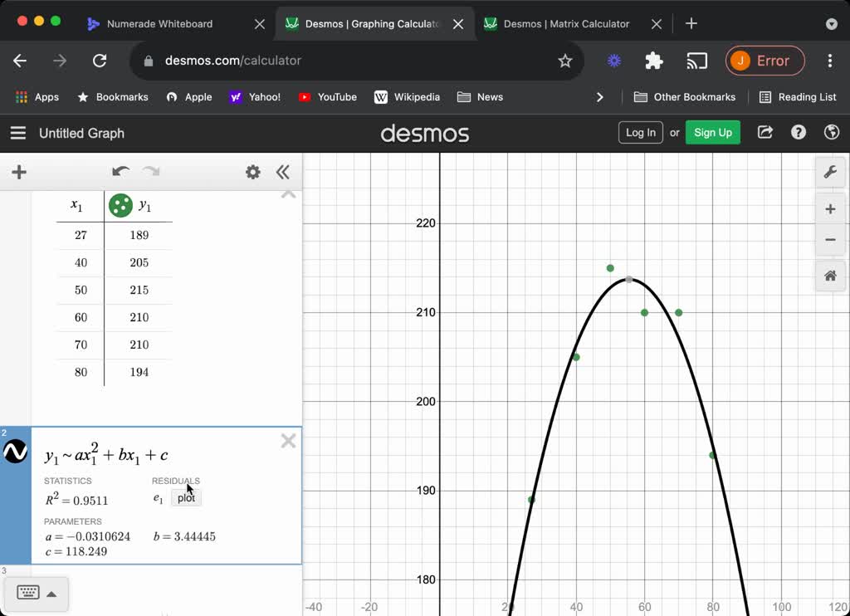Click the green Sign Up button

click(x=712, y=133)
